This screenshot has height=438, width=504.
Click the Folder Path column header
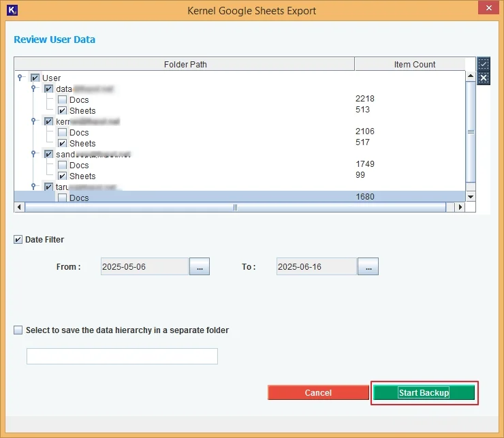coord(185,65)
